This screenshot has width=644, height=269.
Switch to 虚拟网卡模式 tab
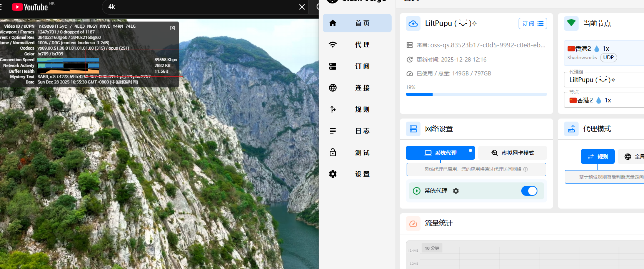512,153
